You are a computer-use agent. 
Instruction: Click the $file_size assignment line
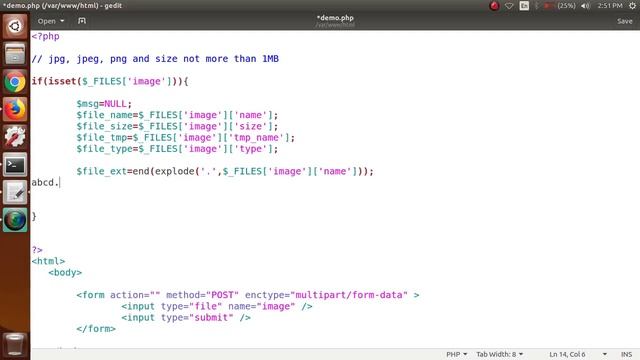(177, 126)
